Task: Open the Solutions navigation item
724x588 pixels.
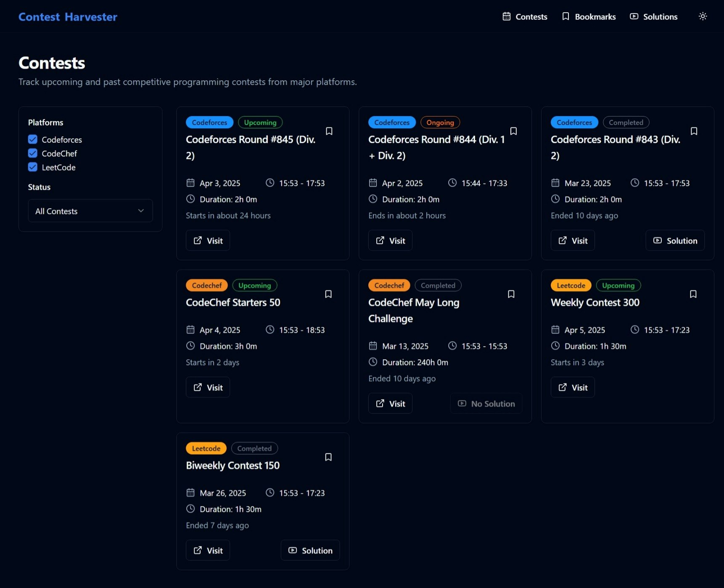Action: pos(654,16)
